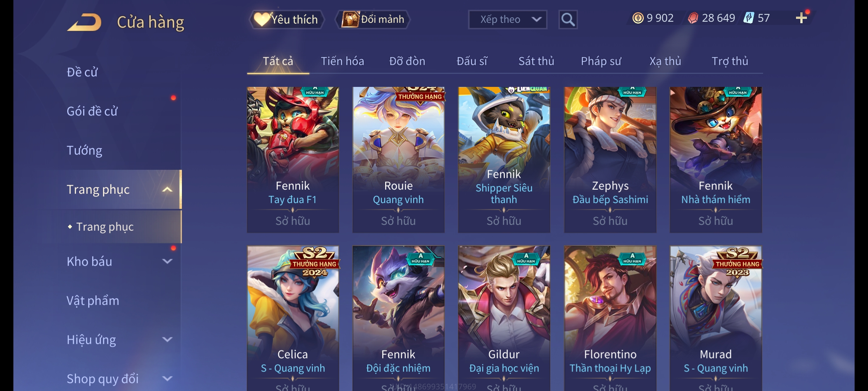Open Đổi mảnh fragment exchange
Viewport: 868px width, 391px height.
(373, 19)
